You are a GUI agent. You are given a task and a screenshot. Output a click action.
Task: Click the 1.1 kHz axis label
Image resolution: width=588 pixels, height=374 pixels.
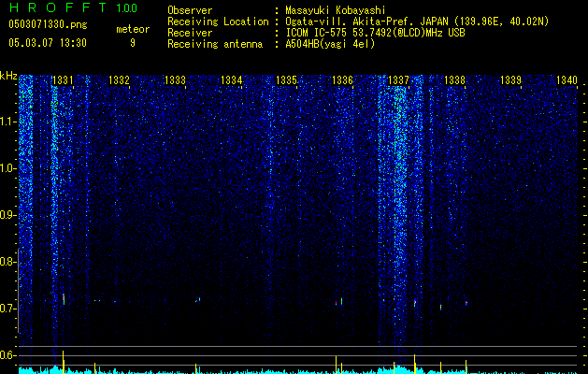tap(7, 122)
